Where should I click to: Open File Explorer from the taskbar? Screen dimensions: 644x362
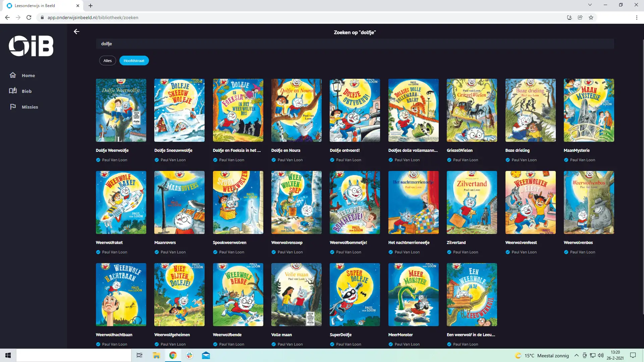coord(156,355)
